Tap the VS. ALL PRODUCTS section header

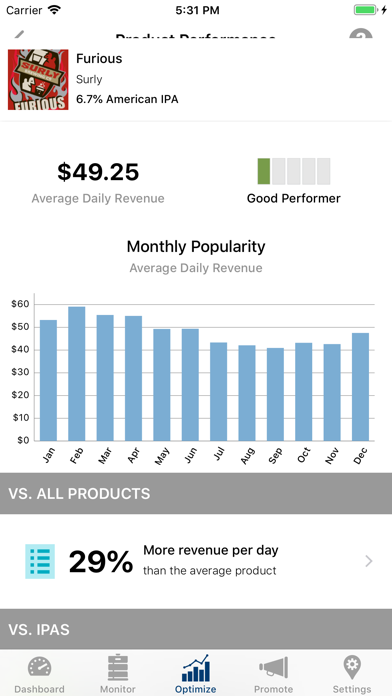click(196, 494)
